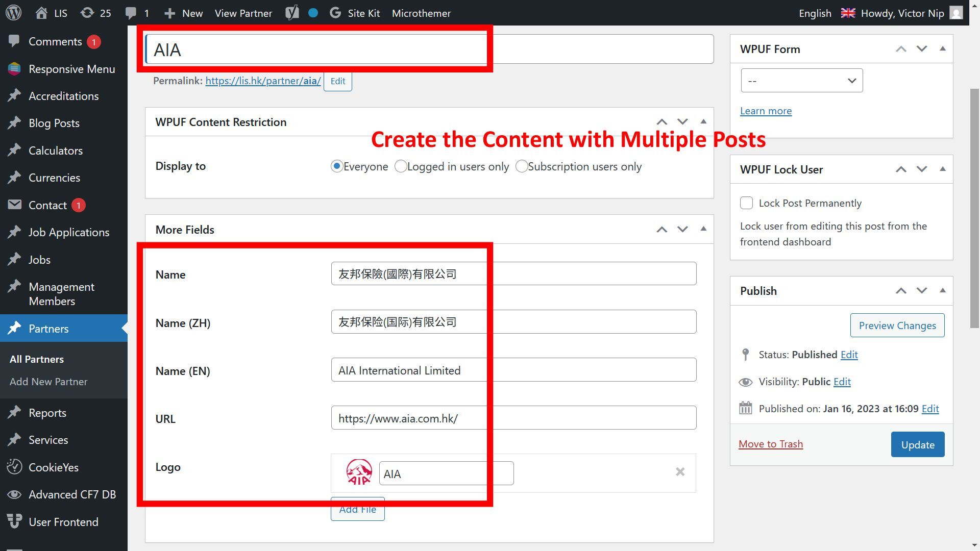Collapse the WPUF Form panel
The width and height of the screenshot is (980, 551).
(x=942, y=49)
